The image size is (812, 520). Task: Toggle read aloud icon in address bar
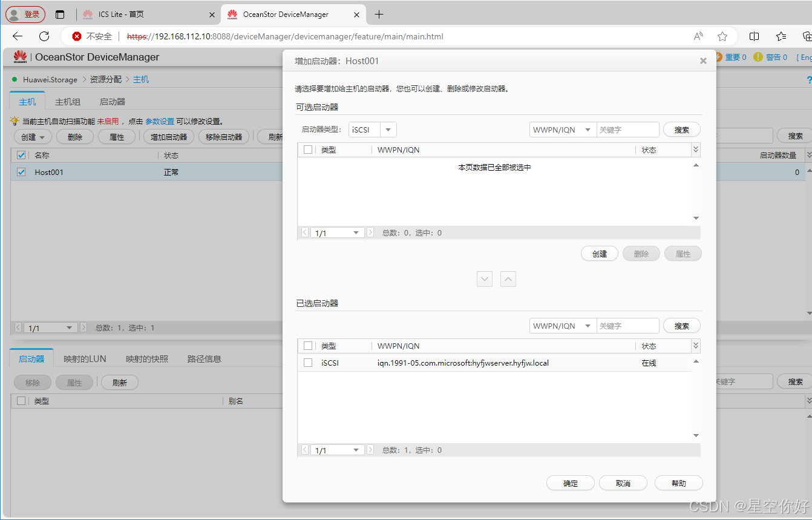(x=699, y=36)
